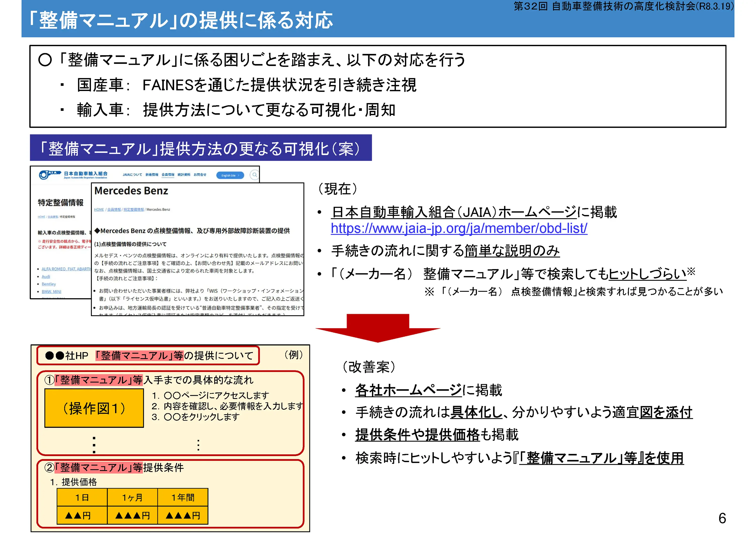
Task: Click the 1ヶ月 price table cell
Action: click(x=132, y=497)
